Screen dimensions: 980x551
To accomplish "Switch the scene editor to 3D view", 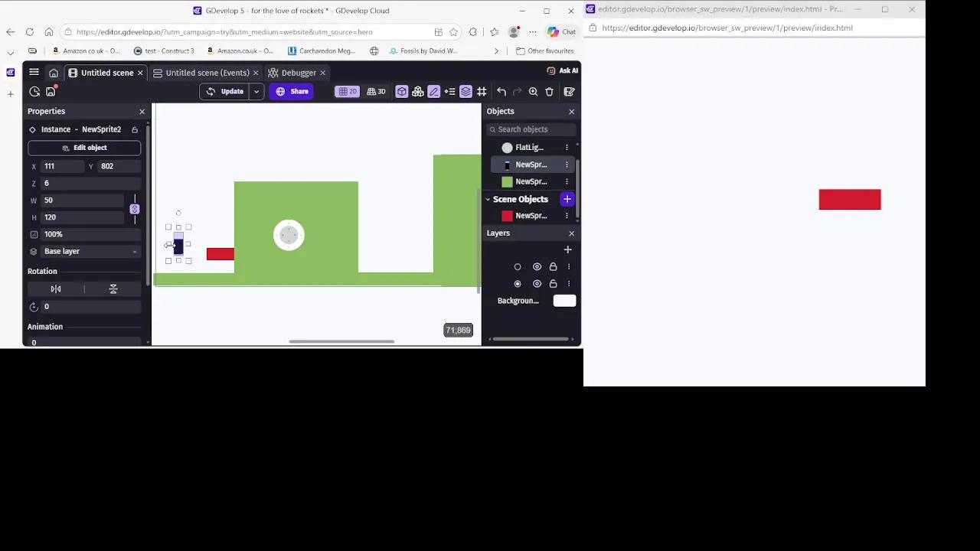I will tap(376, 92).
